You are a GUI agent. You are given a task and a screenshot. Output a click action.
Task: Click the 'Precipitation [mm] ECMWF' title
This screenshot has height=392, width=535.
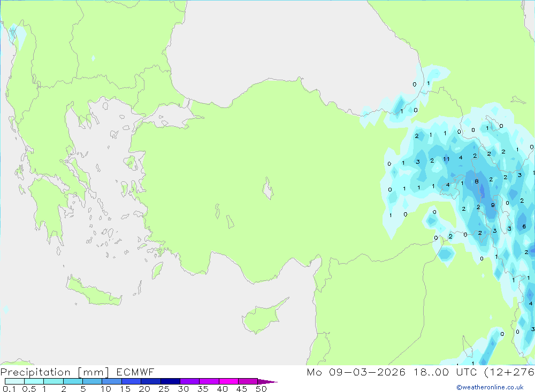[78, 372]
